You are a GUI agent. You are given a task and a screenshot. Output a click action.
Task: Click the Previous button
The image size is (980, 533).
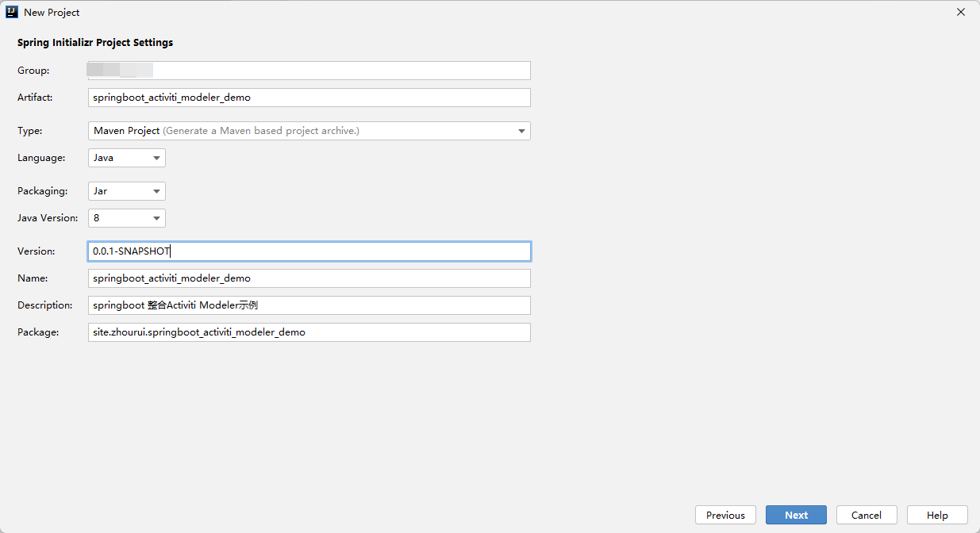725,515
